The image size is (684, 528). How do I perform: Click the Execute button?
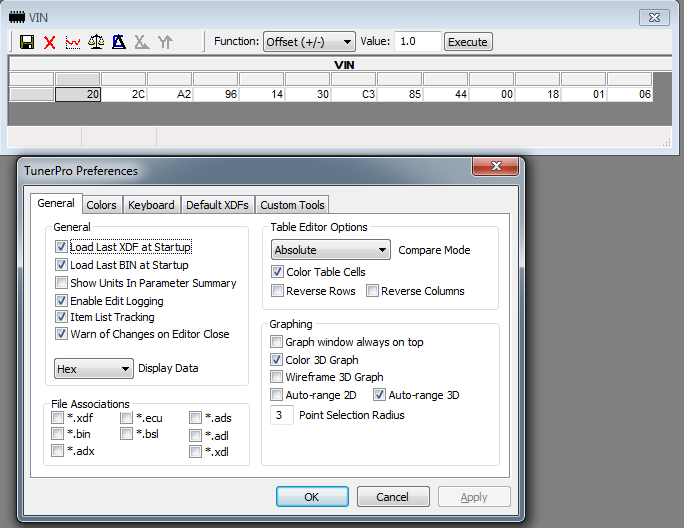[x=468, y=42]
